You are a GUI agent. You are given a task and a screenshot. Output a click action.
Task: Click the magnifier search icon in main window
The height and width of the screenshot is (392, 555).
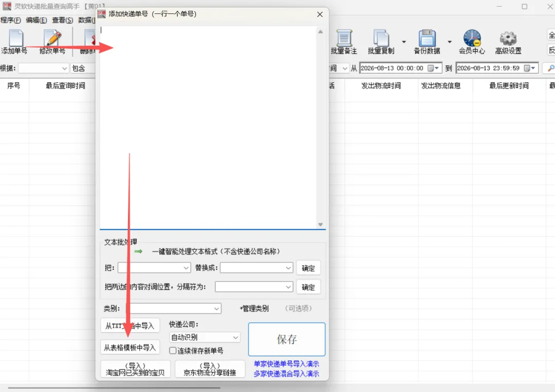[550, 68]
